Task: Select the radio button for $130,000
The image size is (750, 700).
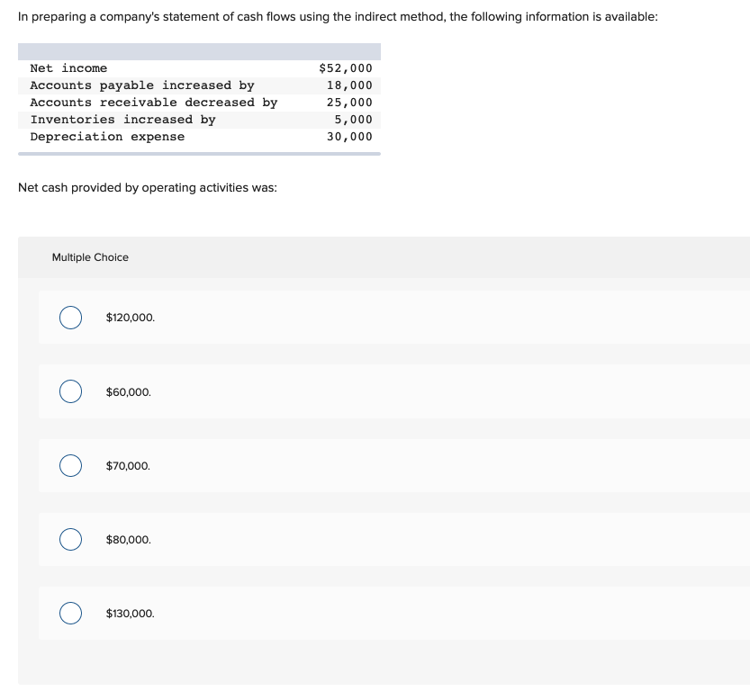Action: [70, 613]
